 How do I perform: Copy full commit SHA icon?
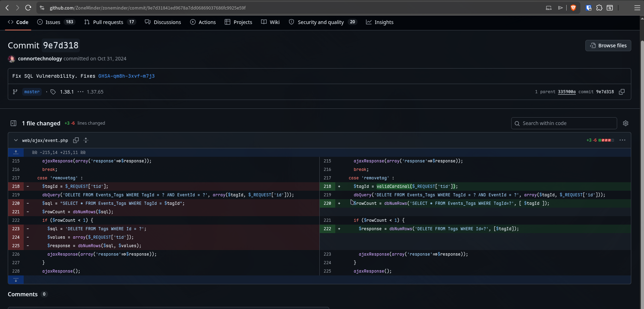(622, 92)
